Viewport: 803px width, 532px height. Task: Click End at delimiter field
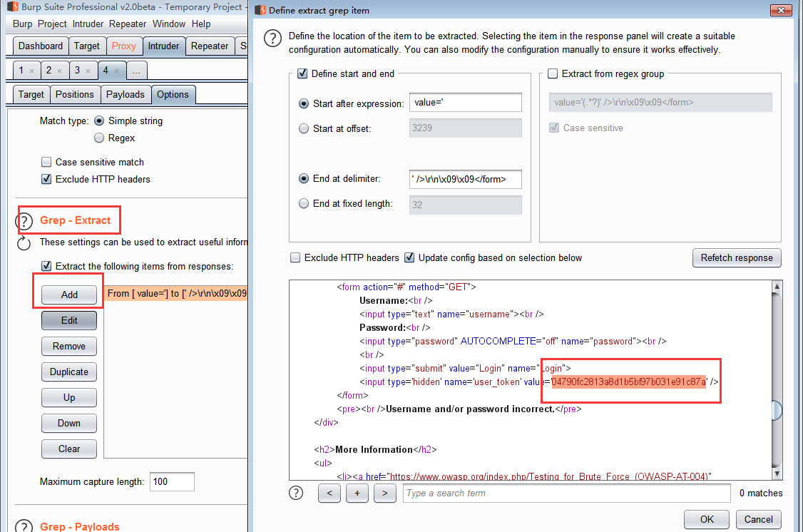tap(466, 179)
